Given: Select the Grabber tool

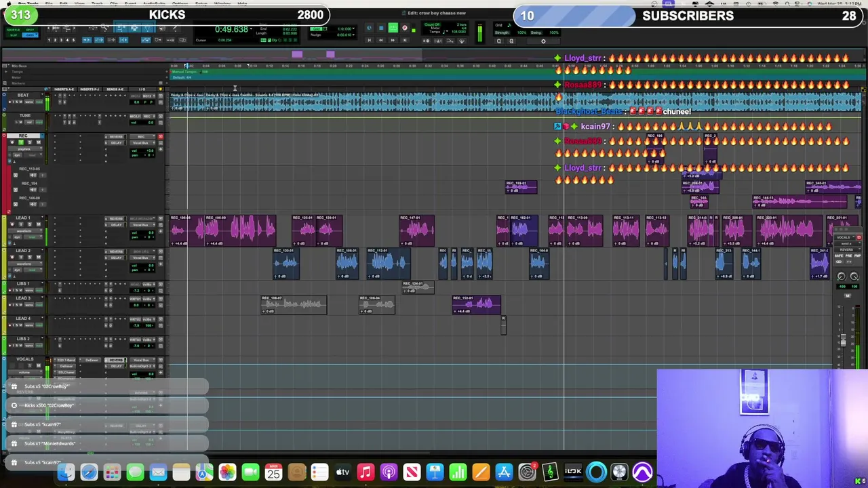Looking at the screenshot, I should click(x=147, y=27).
